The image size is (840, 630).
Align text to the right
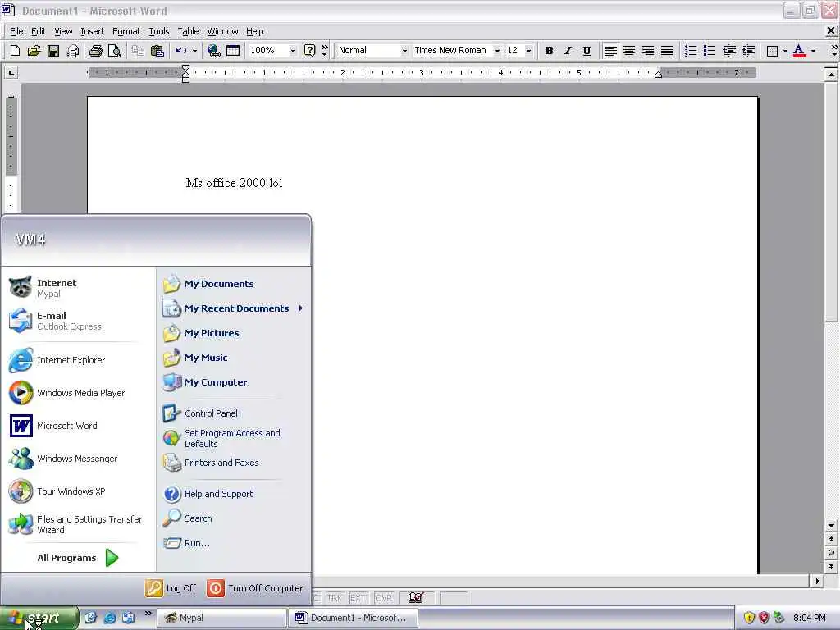pyautogui.click(x=648, y=50)
